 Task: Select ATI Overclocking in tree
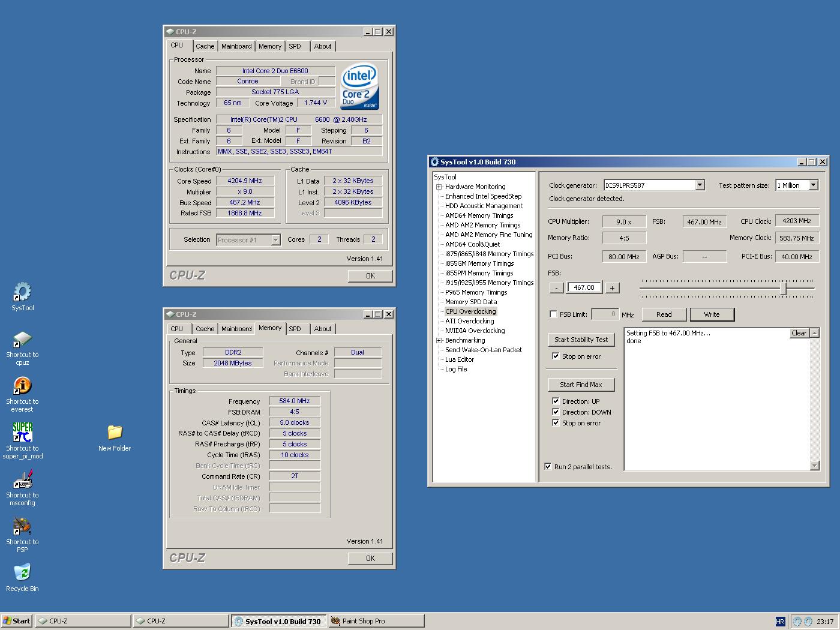470,321
